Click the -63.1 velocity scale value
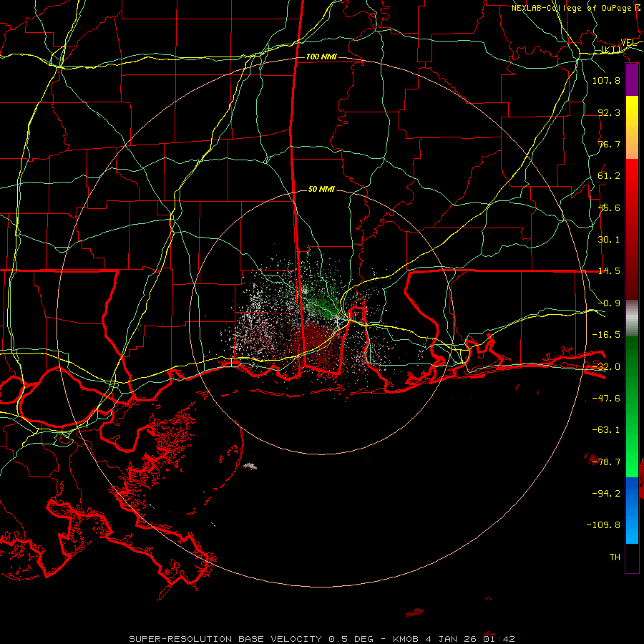The width and height of the screenshot is (644, 644). coord(606,430)
